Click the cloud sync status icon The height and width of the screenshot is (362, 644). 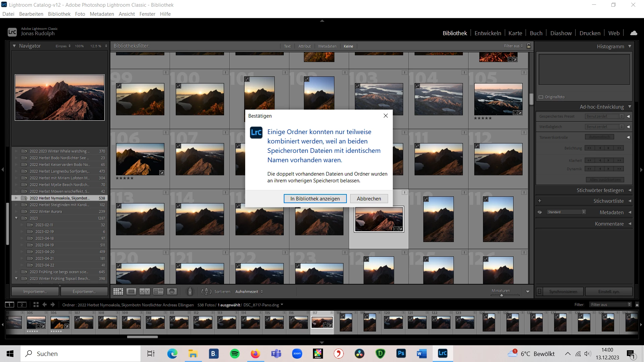pyautogui.click(x=634, y=33)
